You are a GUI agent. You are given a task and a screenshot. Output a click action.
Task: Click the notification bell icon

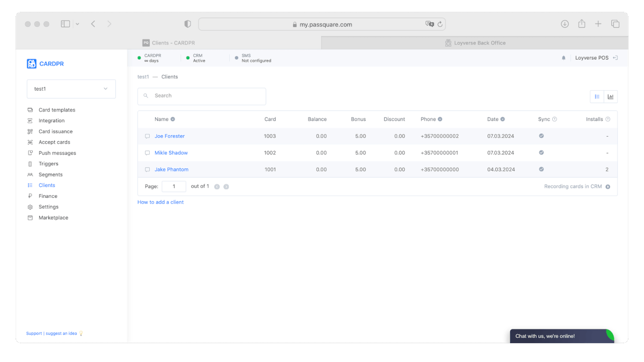(563, 58)
